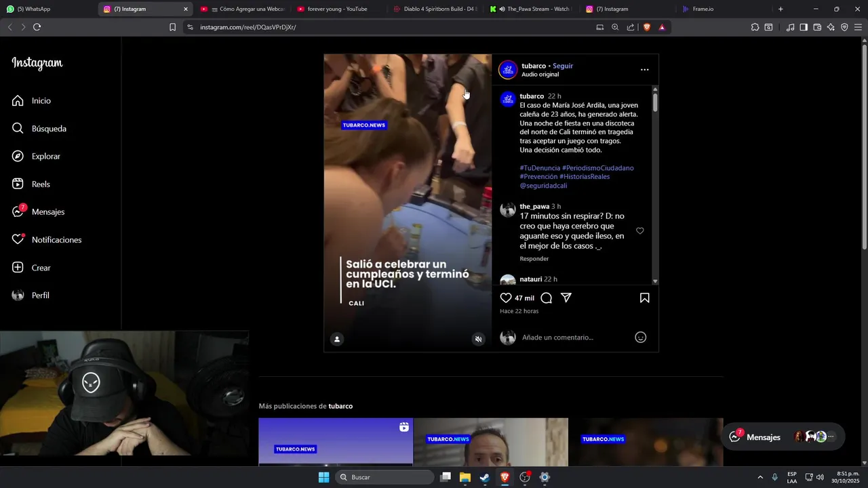This screenshot has height=488, width=868.
Task: Open the three-dot post options menu
Action: coord(644,70)
